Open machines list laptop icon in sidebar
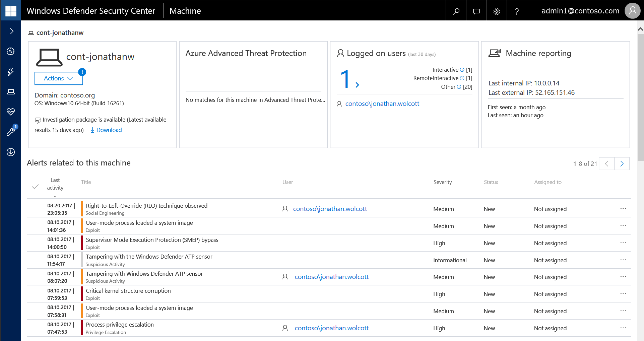The height and width of the screenshot is (341, 644). coord(11,92)
